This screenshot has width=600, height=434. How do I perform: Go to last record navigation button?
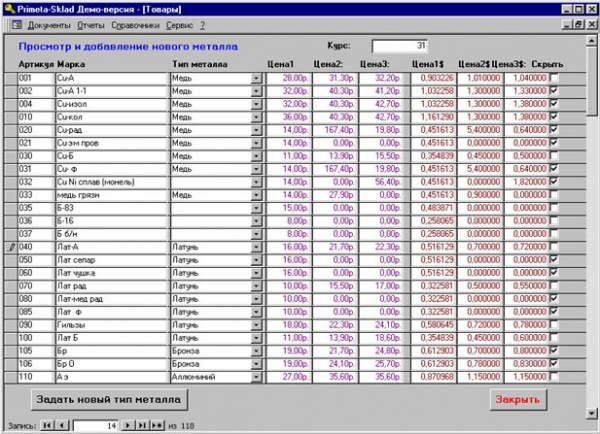point(142,425)
